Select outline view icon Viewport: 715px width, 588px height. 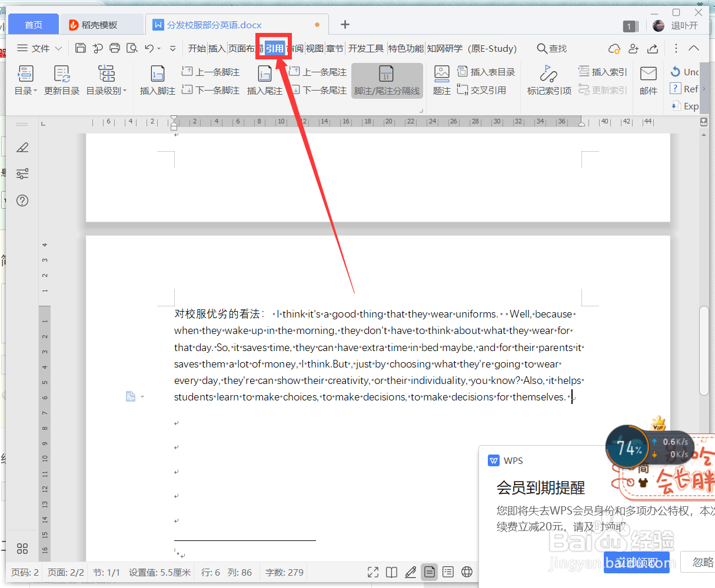(448, 572)
